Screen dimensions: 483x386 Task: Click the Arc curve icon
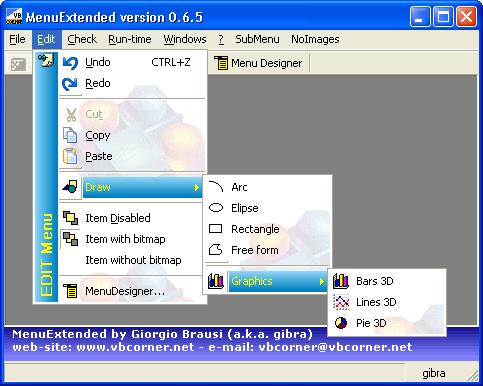coord(216,187)
